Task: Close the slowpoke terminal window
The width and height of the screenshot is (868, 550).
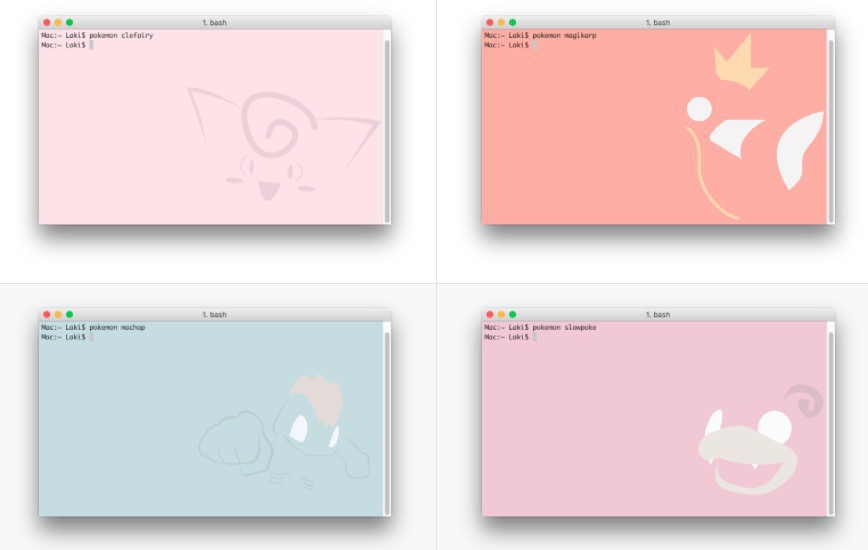Action: (x=489, y=314)
